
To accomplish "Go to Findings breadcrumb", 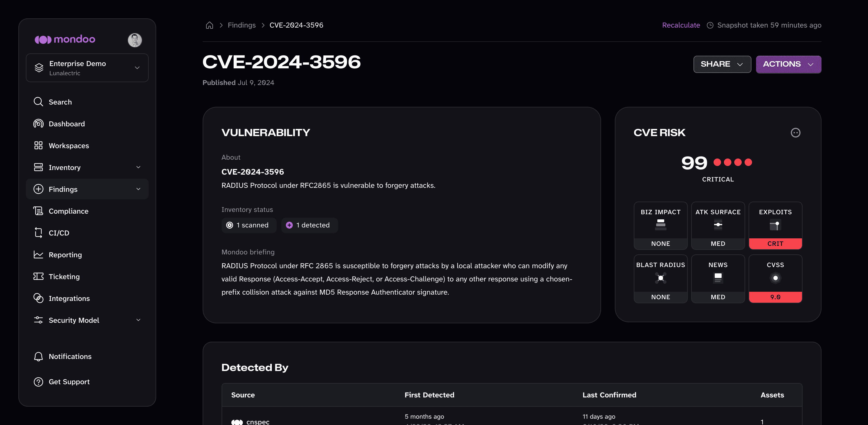I will coord(241,25).
